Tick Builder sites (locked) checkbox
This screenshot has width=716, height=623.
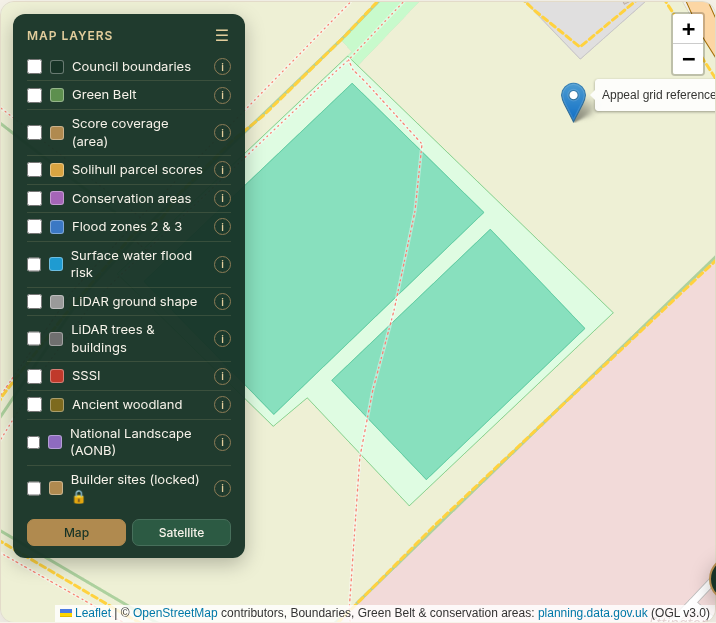34,488
